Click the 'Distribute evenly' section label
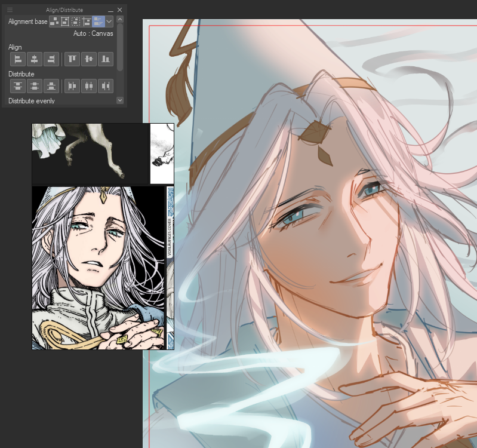 click(31, 101)
